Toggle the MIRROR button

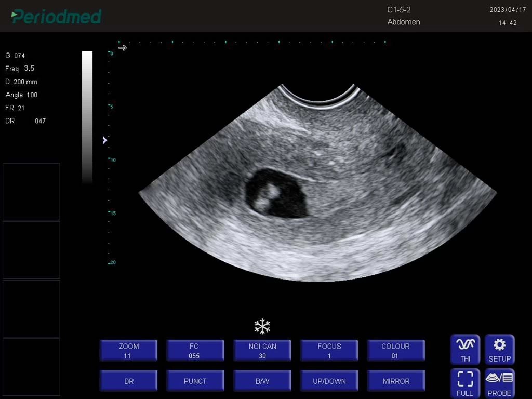point(396,381)
